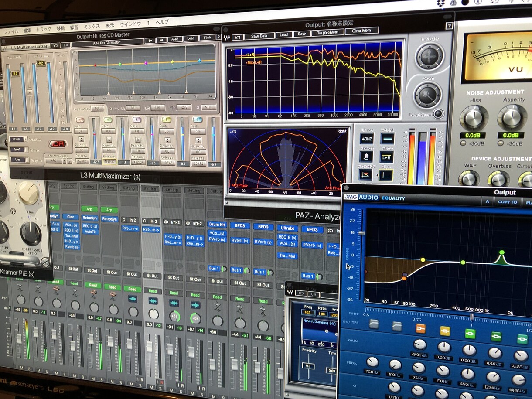Solo the red band in L3 Multimaximizer
The width and height of the screenshot is (532, 399).
[x=80, y=120]
